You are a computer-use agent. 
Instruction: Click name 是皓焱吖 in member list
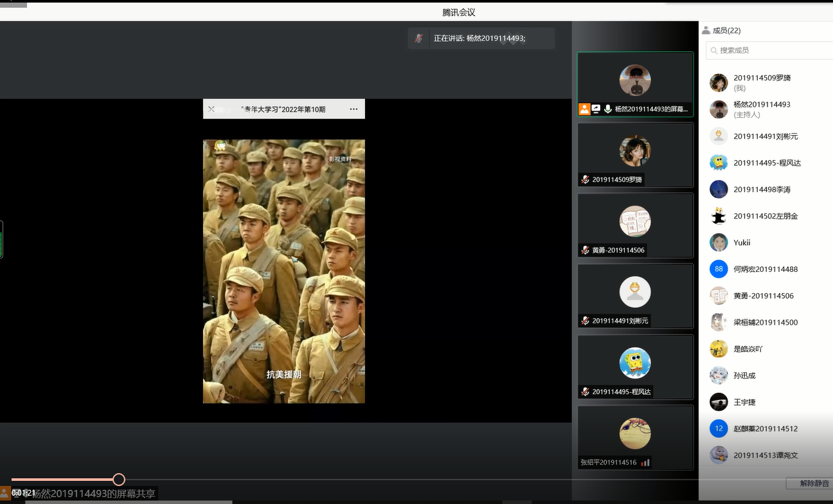748,349
